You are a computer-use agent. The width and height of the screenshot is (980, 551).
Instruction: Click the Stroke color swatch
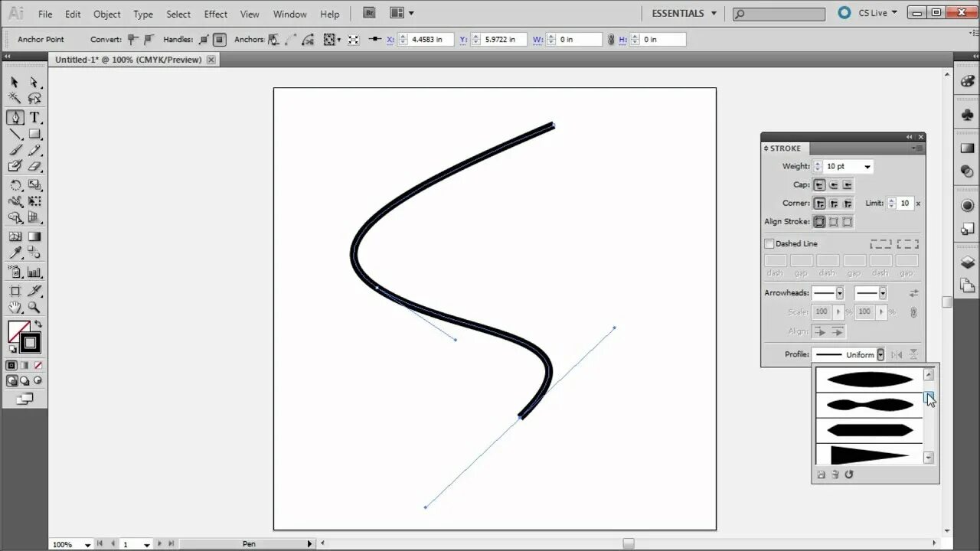[31, 342]
